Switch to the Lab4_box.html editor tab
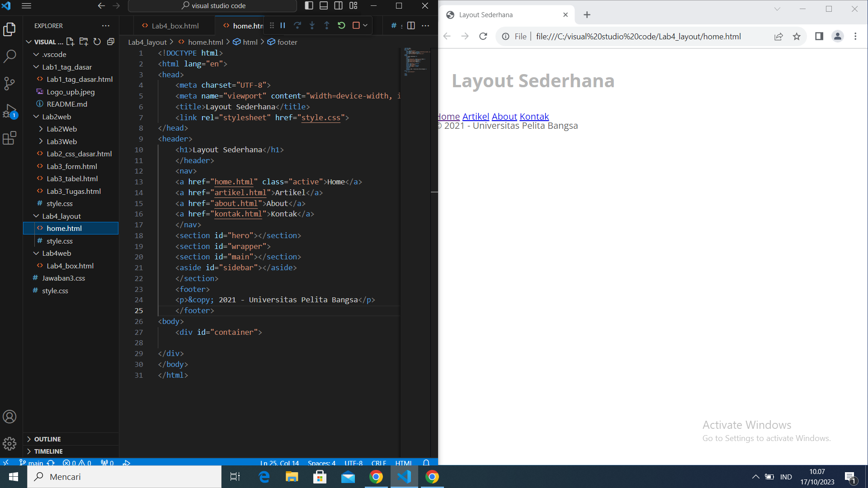Image resolution: width=868 pixels, height=488 pixels. click(x=176, y=26)
